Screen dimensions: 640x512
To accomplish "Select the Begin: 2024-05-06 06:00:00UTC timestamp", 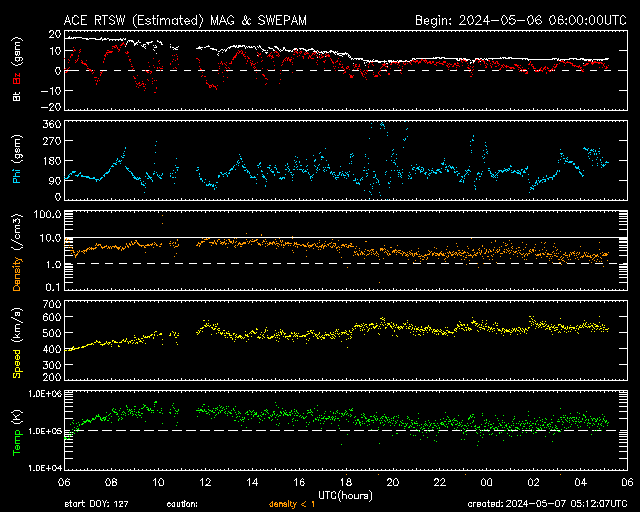I will coord(521,20).
